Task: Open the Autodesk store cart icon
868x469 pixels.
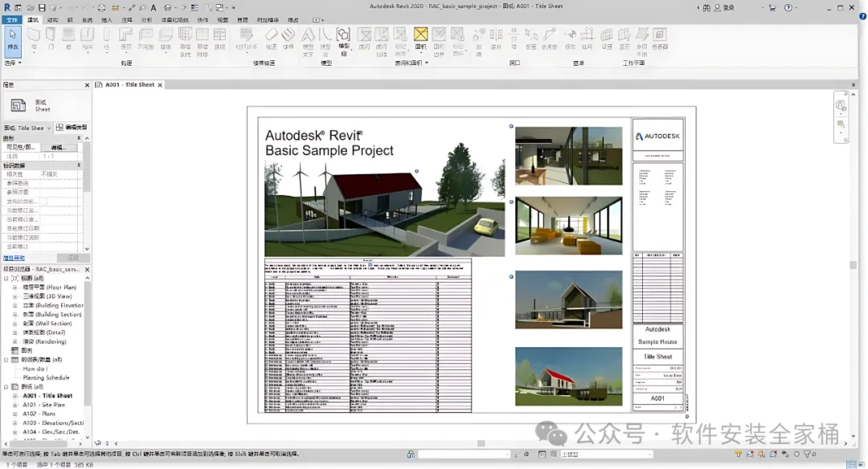Action: [772, 8]
